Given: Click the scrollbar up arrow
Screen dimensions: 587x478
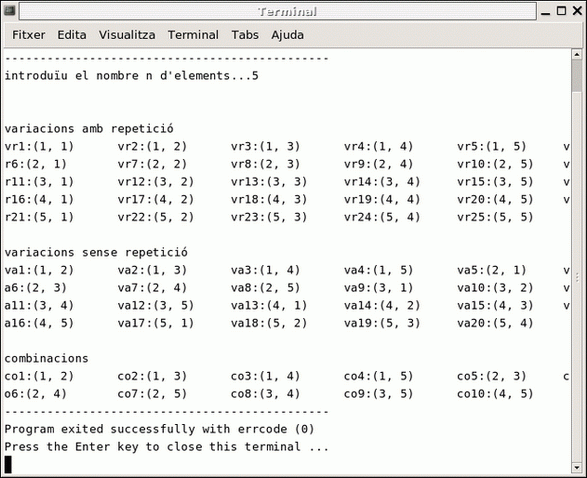Looking at the screenshot, I should (x=577, y=55).
